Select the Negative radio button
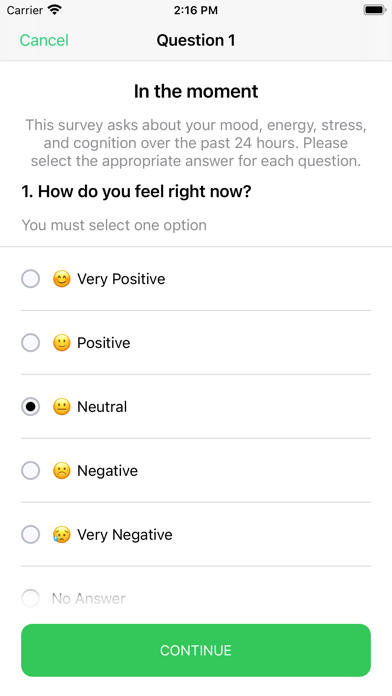 point(31,471)
